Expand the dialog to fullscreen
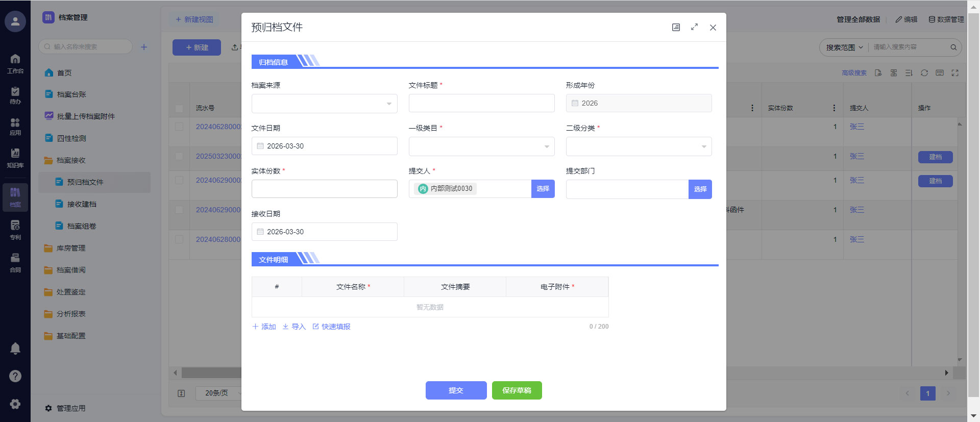Screen dimensions: 980x422 tap(694, 27)
